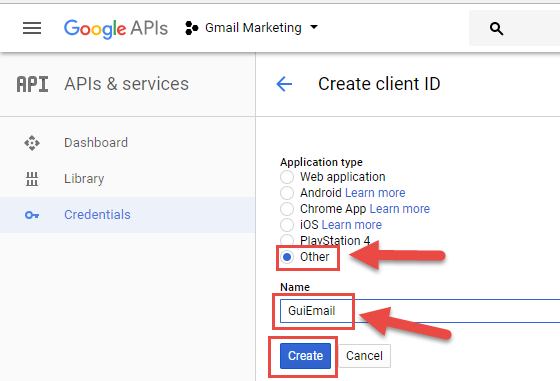Select the Web application radio button
560x381 pixels.
[x=287, y=177]
